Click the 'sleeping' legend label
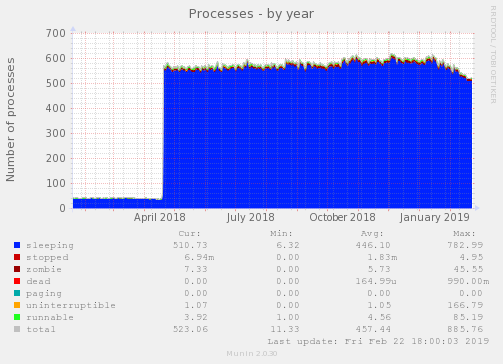 click(50, 246)
